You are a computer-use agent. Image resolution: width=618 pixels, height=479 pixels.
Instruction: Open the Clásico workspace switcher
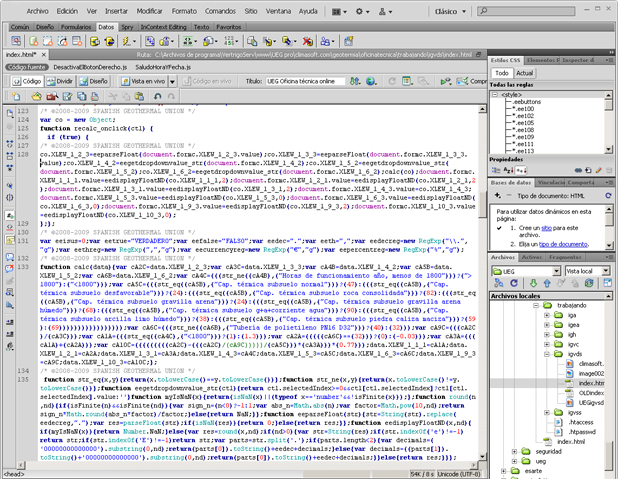pyautogui.click(x=450, y=11)
